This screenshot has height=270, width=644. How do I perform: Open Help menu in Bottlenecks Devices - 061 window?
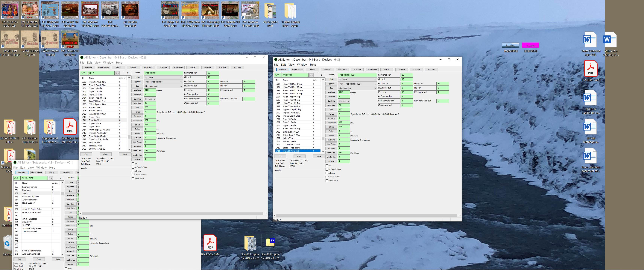coord(52,168)
